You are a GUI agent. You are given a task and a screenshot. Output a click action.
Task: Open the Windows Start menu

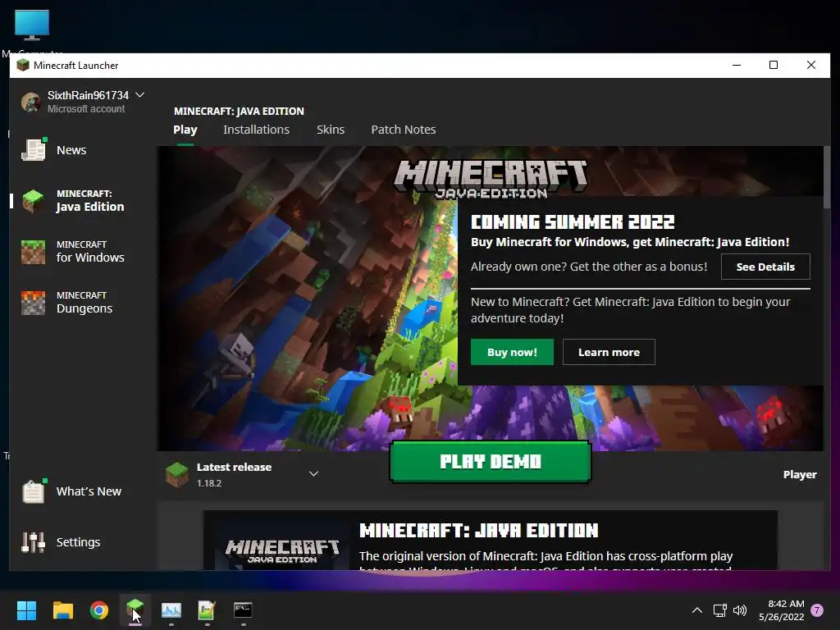(x=26, y=610)
